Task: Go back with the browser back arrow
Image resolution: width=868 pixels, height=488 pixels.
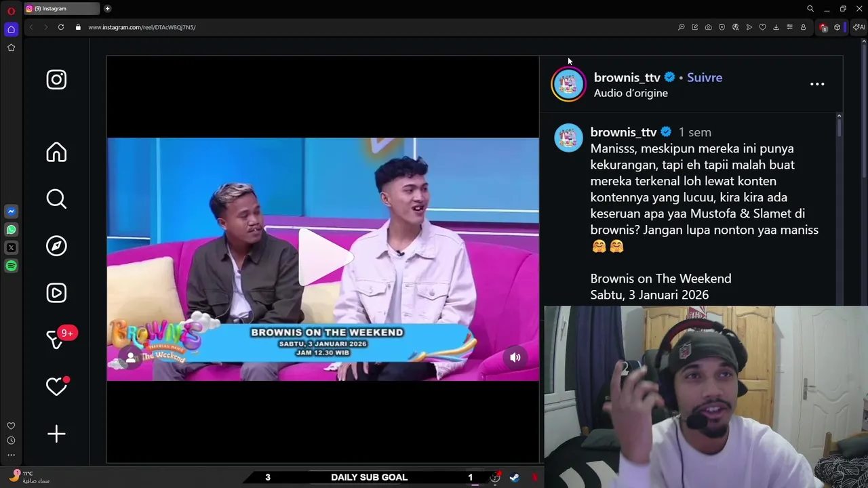Action: click(x=31, y=27)
